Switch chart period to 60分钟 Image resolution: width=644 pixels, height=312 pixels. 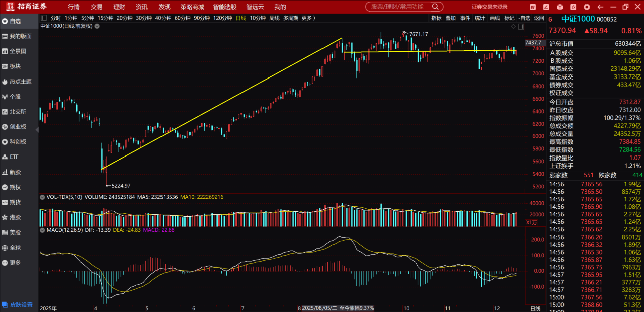click(182, 18)
